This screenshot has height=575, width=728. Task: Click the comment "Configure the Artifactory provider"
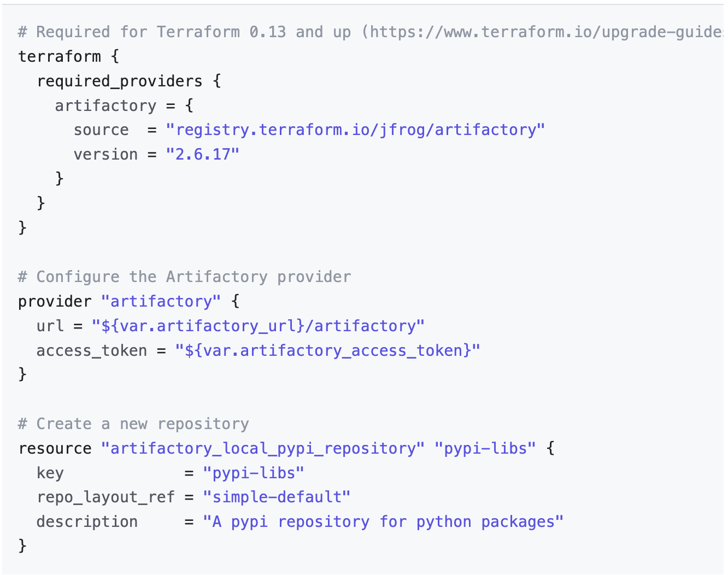(x=184, y=277)
